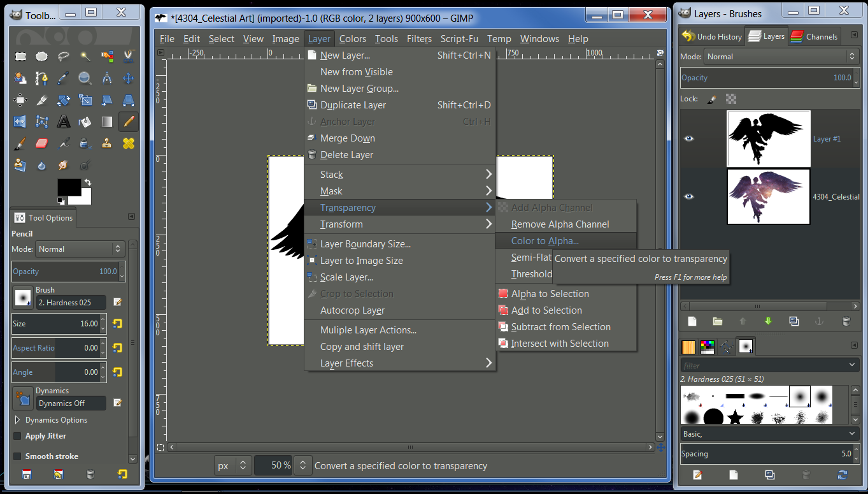Screen dimensions: 868x494
Task: Open the pencil Mode dropdown in Tool Options
Action: [x=80, y=249]
